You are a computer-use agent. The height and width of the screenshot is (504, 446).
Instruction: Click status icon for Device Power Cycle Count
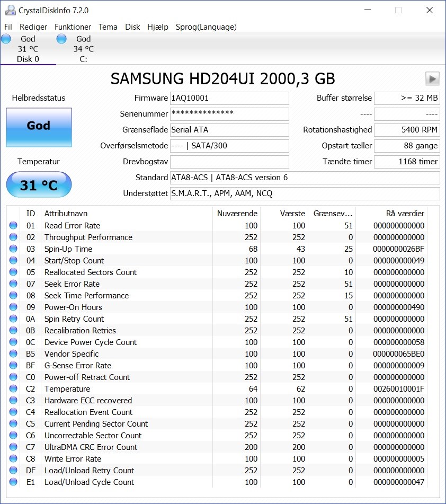[x=13, y=342]
